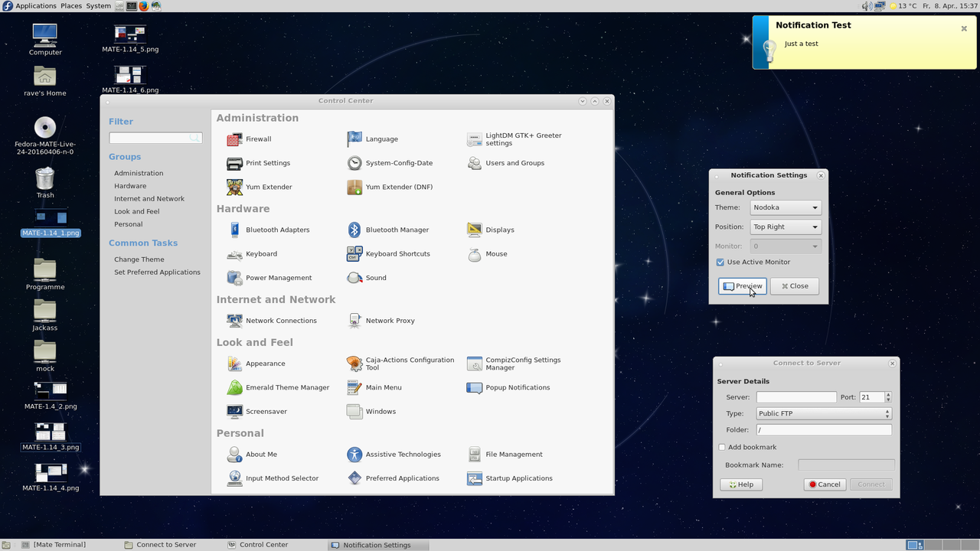980x551 pixels.
Task: Open Popup Notifications settings
Action: click(x=474, y=388)
